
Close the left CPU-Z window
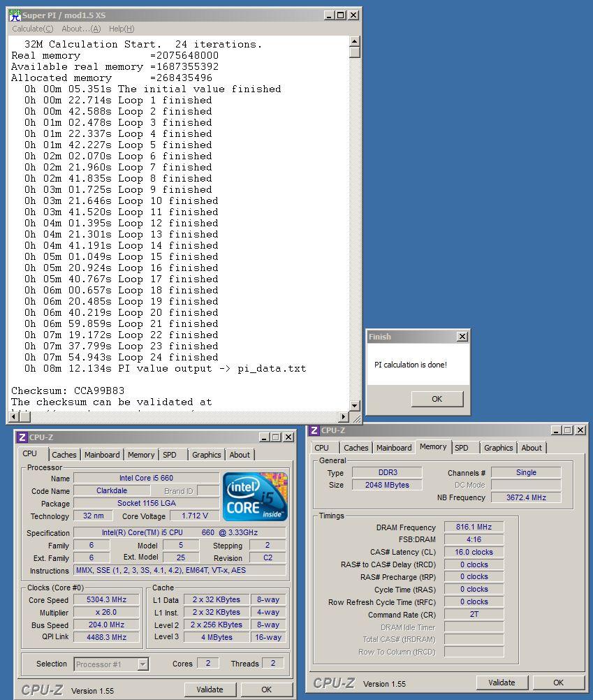[x=288, y=437]
